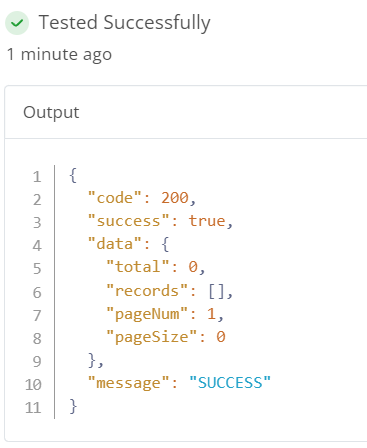This screenshot has width=367, height=448.
Task: Click the "total" key on line 5
Action: tap(138, 267)
